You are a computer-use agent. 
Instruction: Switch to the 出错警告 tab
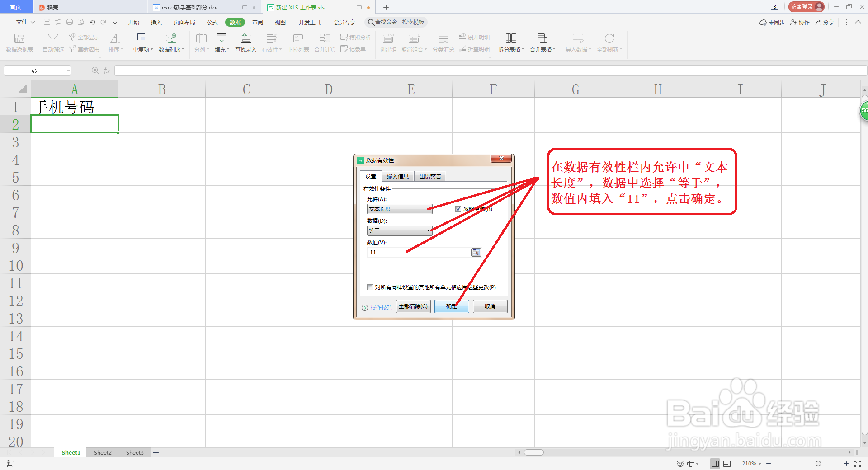click(430, 176)
